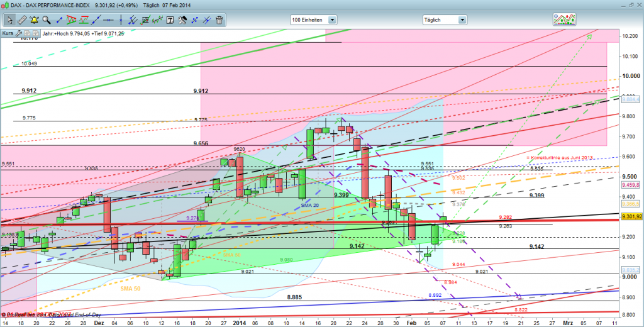
Task: Open the 100 Einheiten dropdown
Action: point(313,19)
